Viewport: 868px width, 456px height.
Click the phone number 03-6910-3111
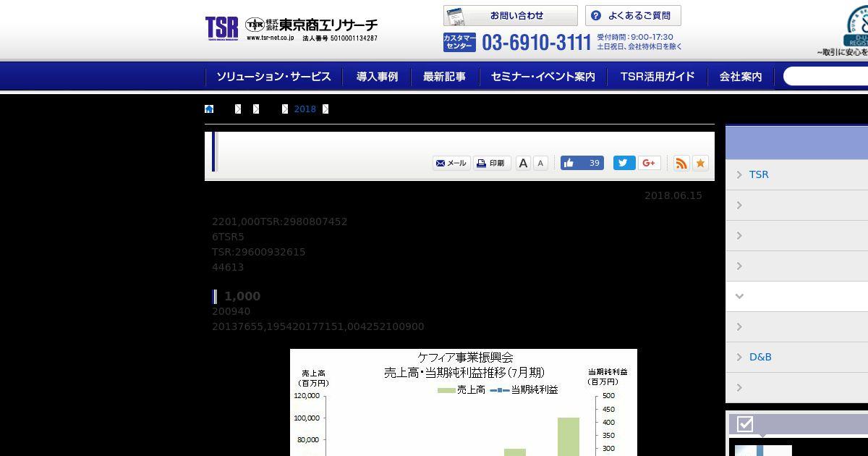pos(537,43)
